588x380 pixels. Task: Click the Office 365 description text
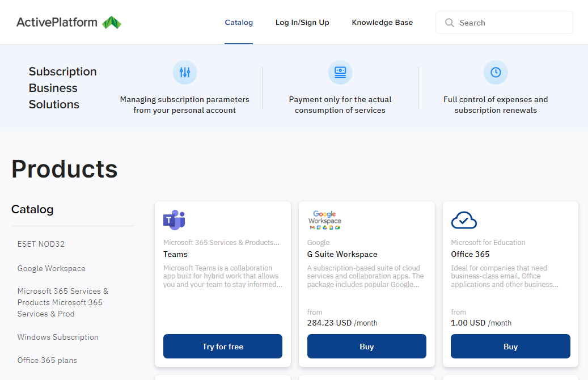[505, 276]
